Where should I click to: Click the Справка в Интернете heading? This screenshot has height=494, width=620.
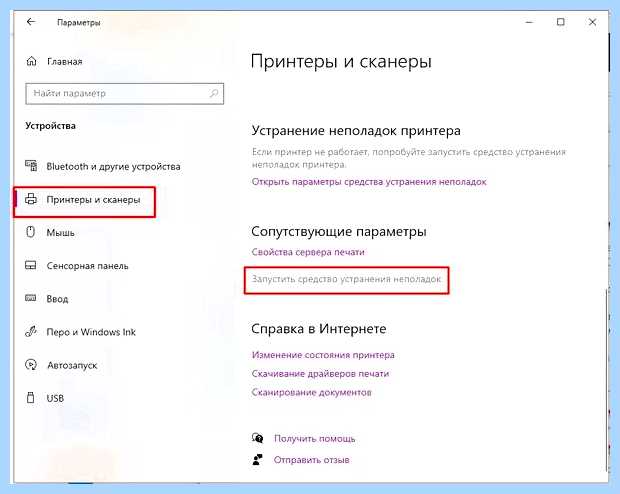point(319,328)
